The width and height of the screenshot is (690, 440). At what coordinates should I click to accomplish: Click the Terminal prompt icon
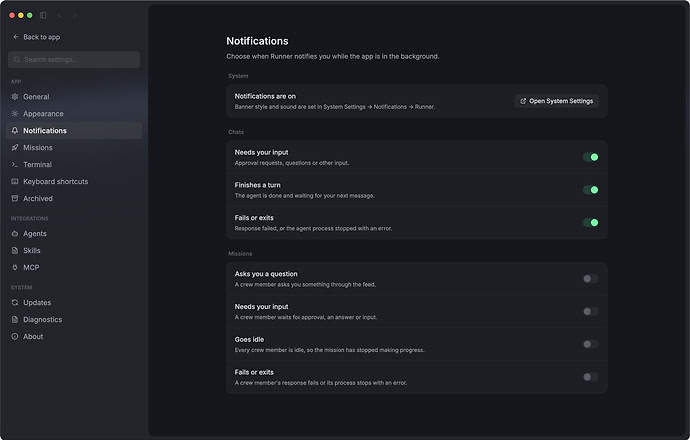click(15, 165)
